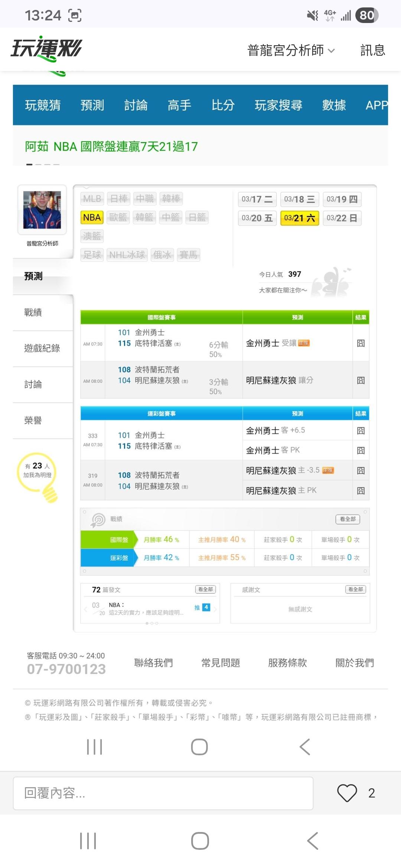Open the NBA post preview text
This screenshot has height=868, width=401.
[146, 609]
